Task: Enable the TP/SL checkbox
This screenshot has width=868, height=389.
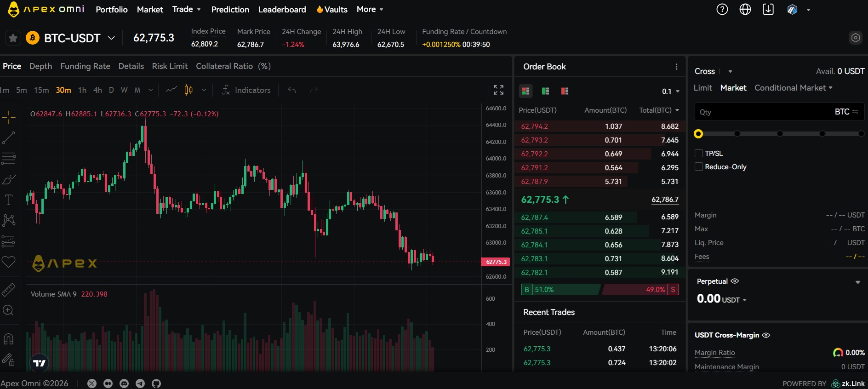Action: coord(699,153)
